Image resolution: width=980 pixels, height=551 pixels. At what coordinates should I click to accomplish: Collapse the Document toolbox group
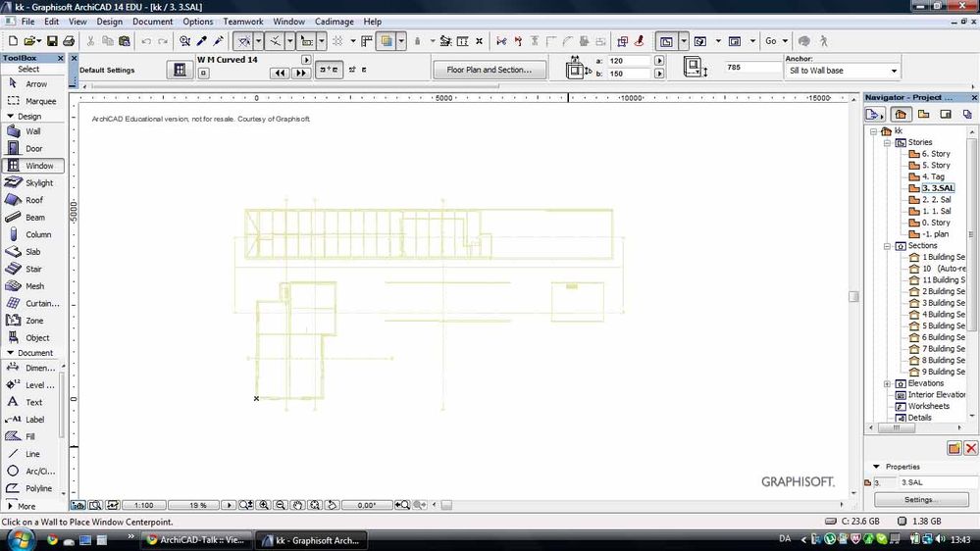(10, 353)
